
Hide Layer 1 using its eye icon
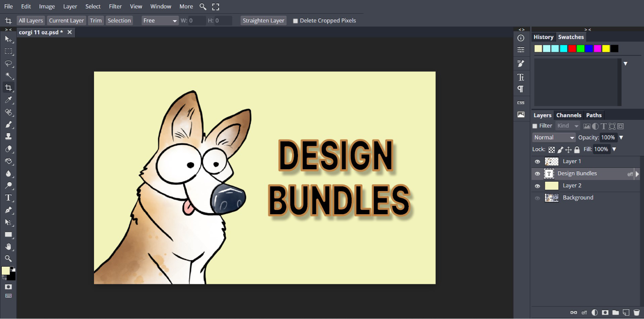click(537, 161)
